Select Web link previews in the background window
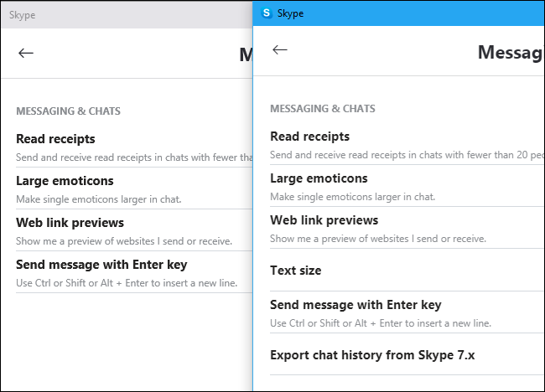Viewport: 545px width, 392px height. (70, 223)
